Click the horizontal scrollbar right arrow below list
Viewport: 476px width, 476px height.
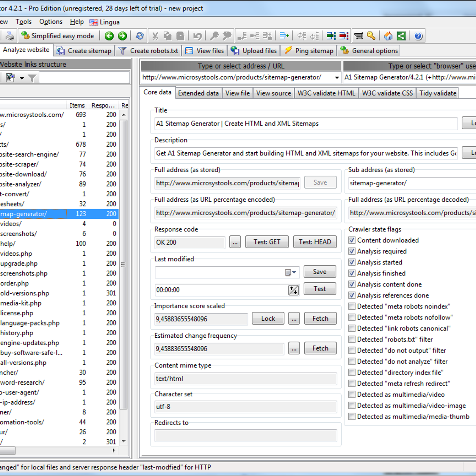pos(114,450)
